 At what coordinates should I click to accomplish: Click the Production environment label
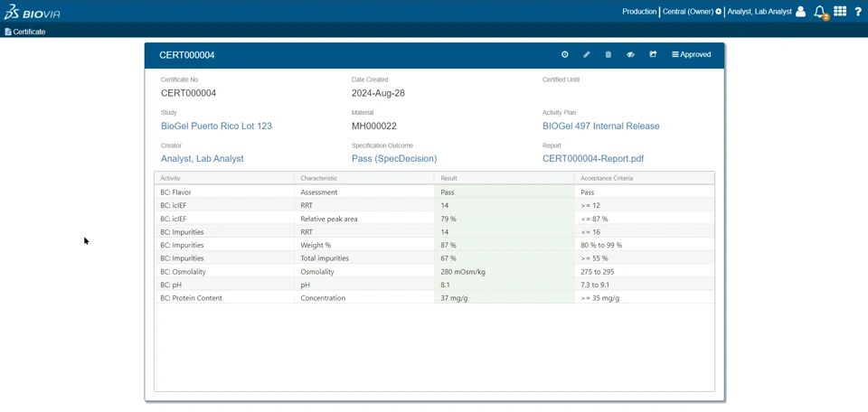point(639,12)
